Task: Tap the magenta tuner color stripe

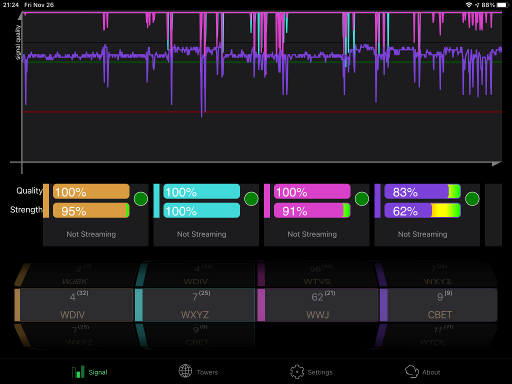Action: (267, 201)
